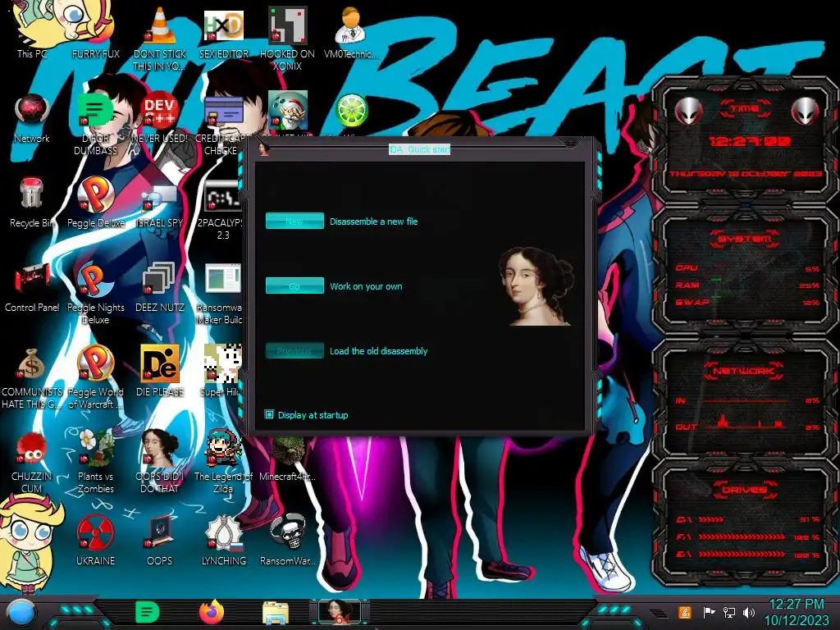This screenshot has width=840, height=630.
Task: Click the network tray icon
Action: (728, 612)
